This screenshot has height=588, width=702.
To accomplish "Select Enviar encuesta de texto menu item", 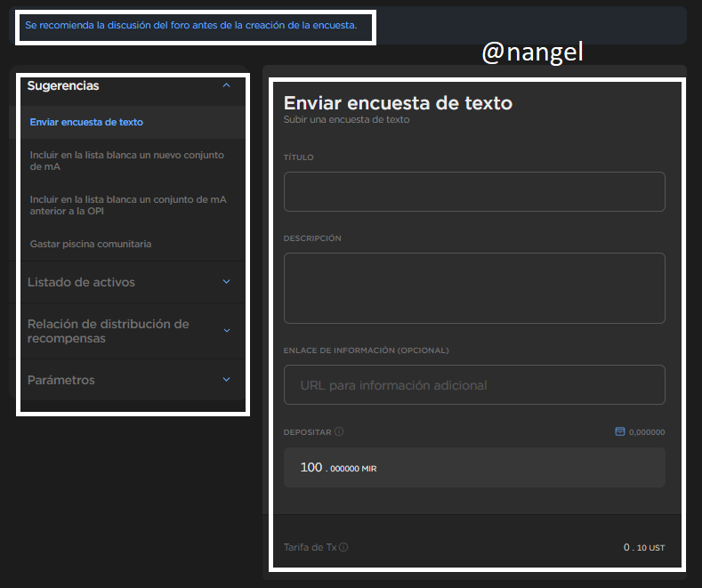I will click(x=86, y=122).
